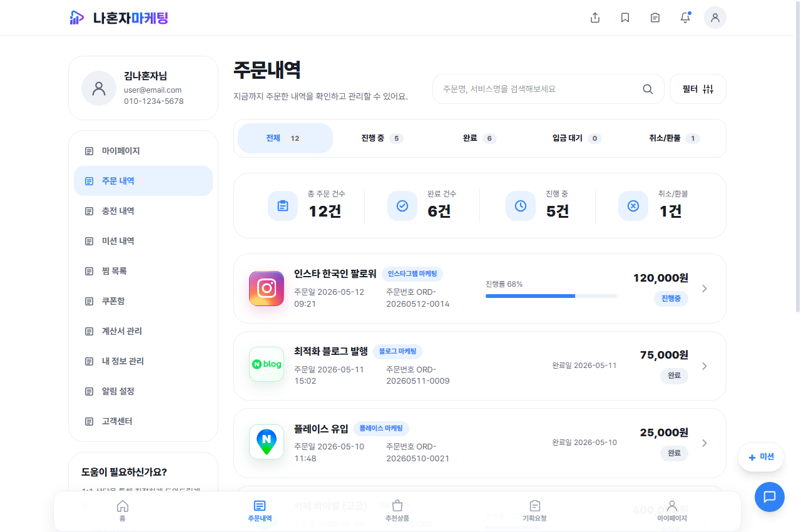Open 기획요청 in bottom navigation
The width and height of the screenshot is (801, 532).
(x=534, y=511)
